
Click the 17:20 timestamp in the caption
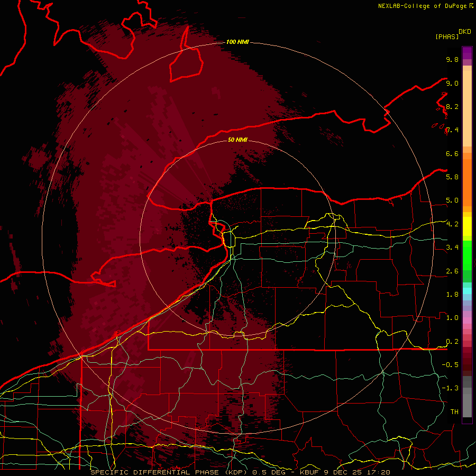(x=379, y=472)
